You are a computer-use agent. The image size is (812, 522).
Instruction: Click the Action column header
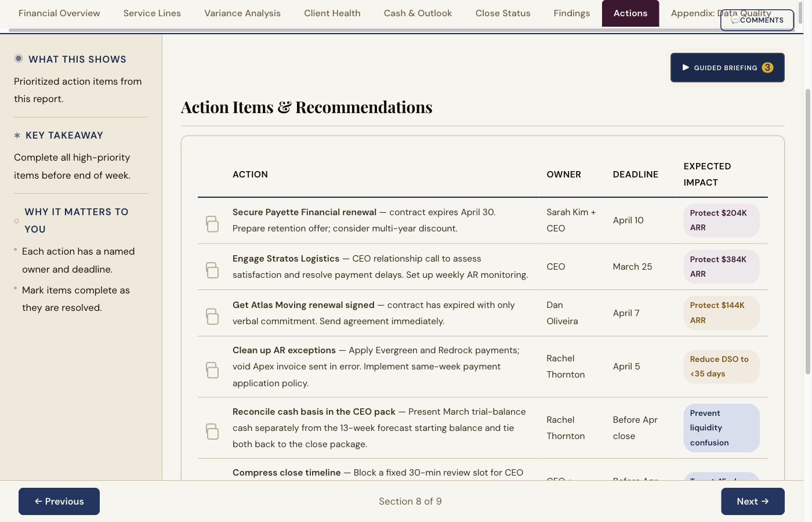(x=250, y=175)
